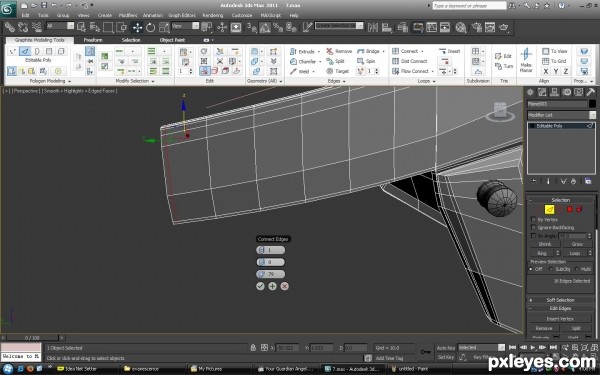Select yellow Edge icon in Selection rollout
The width and height of the screenshot is (600, 375).
click(549, 209)
